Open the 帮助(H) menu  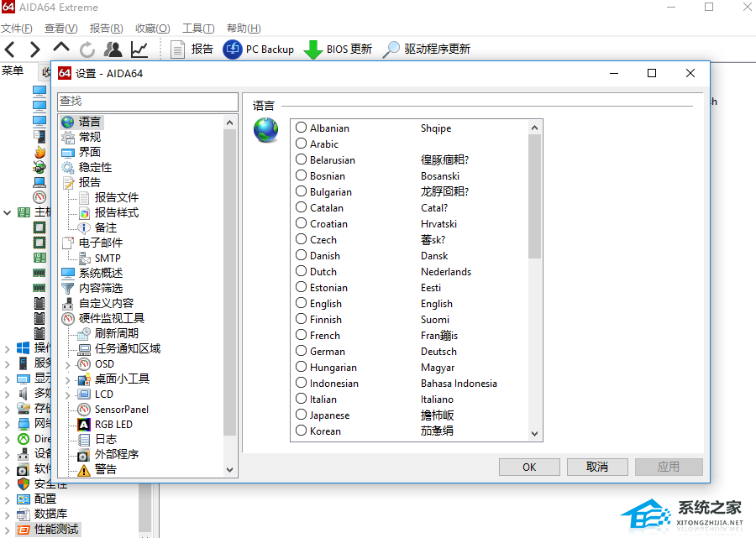(244, 29)
